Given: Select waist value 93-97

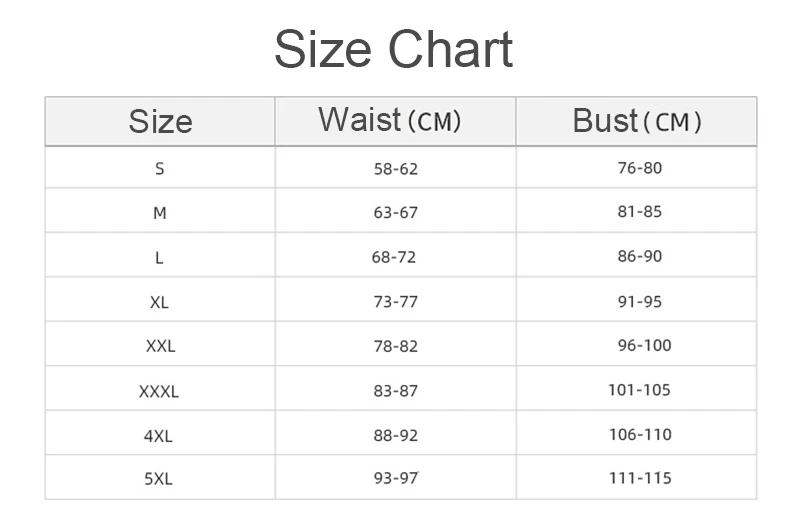Looking at the screenshot, I should (x=395, y=478).
